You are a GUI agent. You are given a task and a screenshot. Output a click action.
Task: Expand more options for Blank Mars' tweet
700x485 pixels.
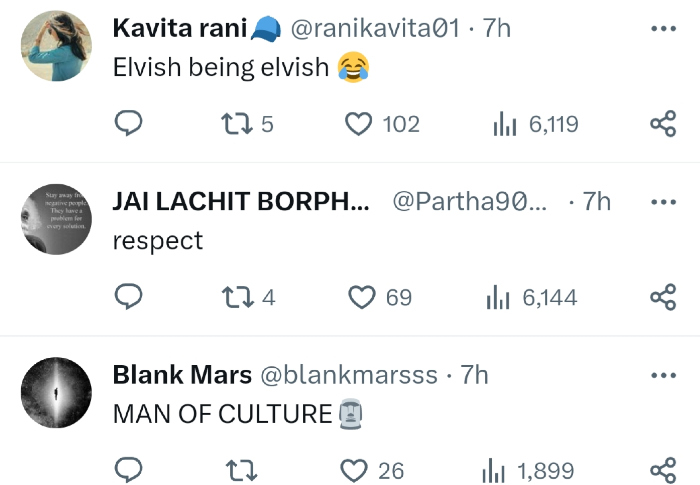(x=663, y=375)
